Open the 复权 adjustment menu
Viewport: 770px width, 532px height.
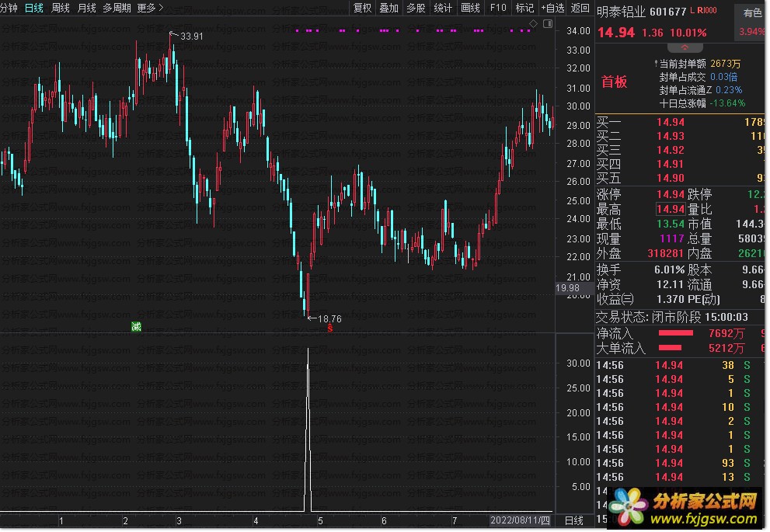[362, 8]
